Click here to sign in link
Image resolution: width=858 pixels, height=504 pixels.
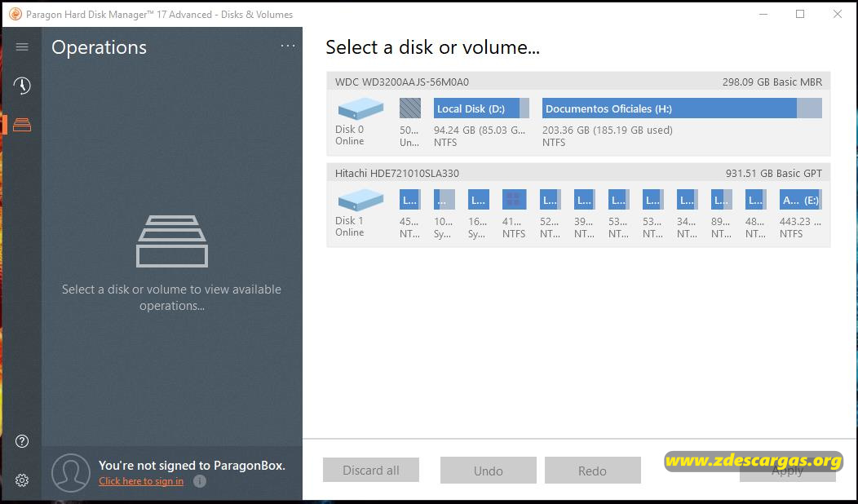point(141,481)
